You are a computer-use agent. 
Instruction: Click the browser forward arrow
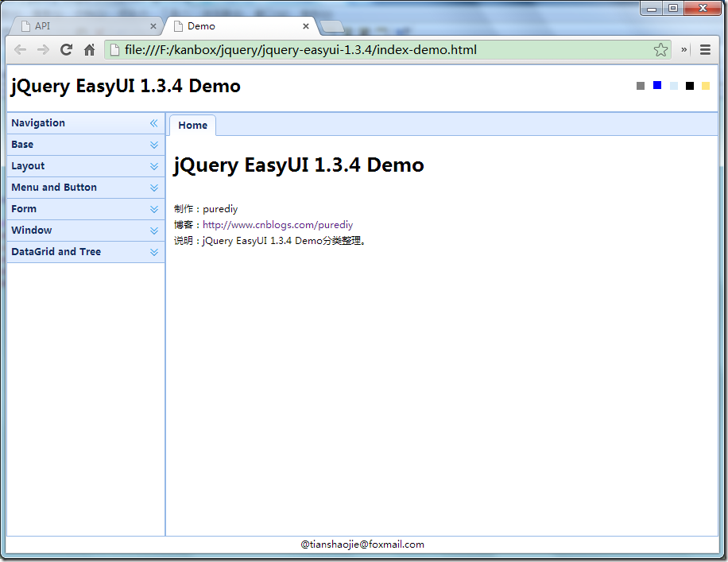point(43,50)
